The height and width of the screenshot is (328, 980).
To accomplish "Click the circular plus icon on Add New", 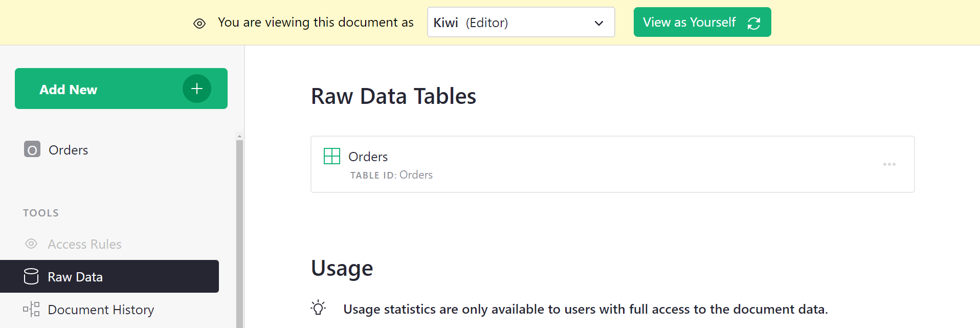I will (x=197, y=89).
